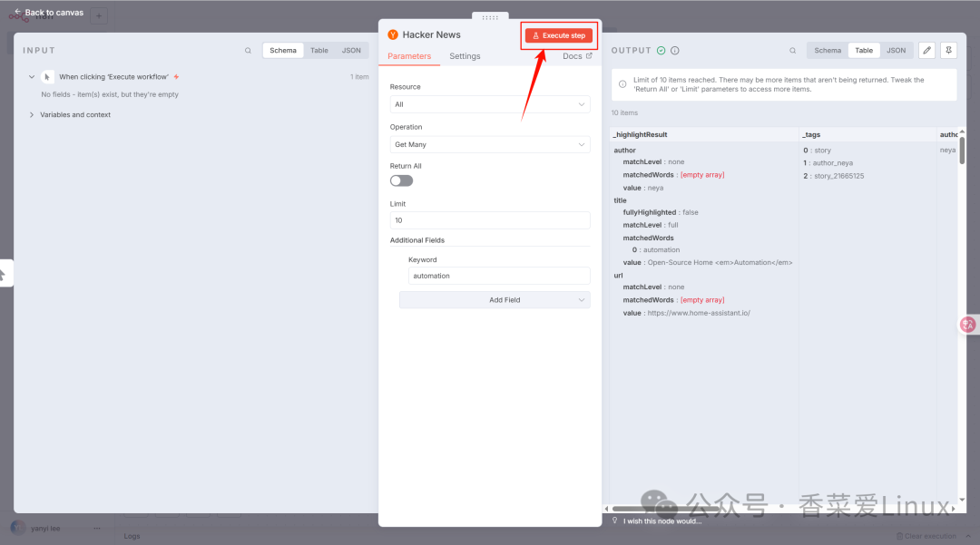980x545 pixels.
Task: Click the Limit input field
Action: [490, 220]
